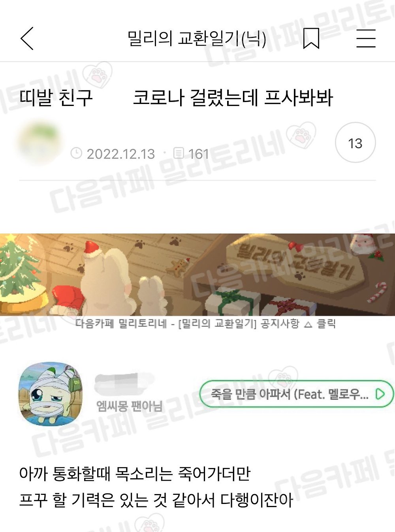Tap the 띠발 친구 heading text
Screen dimensions: 395x532
56,97
